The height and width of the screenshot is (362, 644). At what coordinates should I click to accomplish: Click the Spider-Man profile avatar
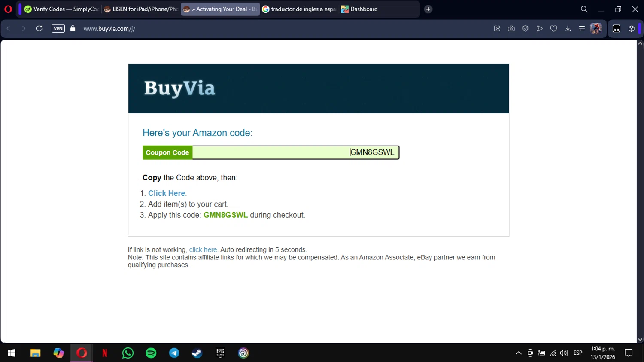[596, 29]
